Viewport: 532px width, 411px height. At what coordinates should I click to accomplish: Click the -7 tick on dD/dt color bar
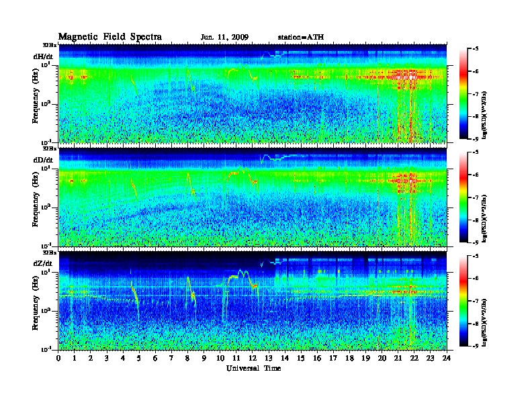click(x=476, y=197)
